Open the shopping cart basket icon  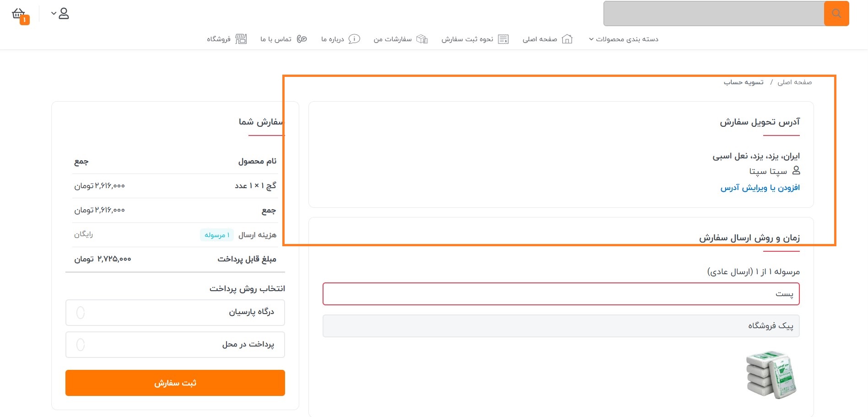[x=19, y=14]
